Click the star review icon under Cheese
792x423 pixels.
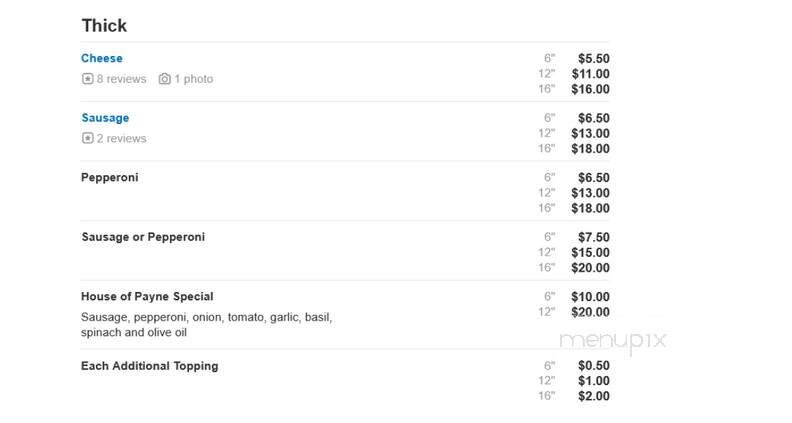[87, 79]
